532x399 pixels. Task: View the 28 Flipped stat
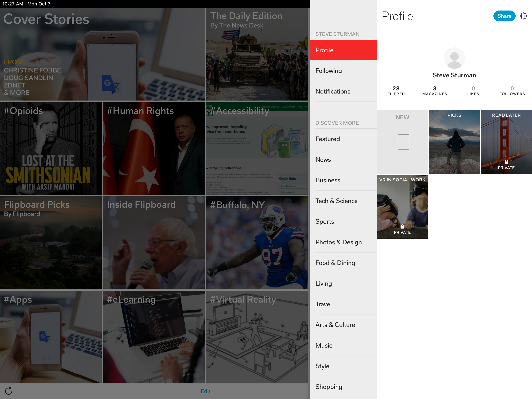pyautogui.click(x=396, y=91)
